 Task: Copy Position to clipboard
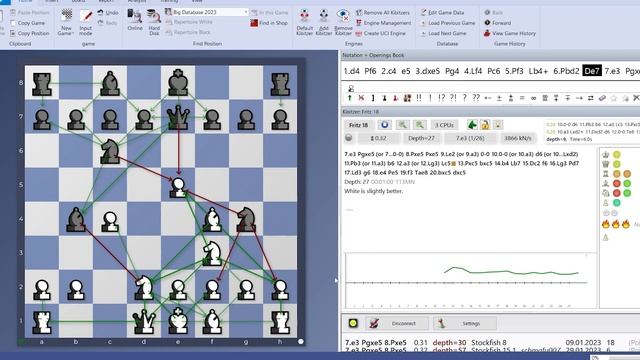[29, 33]
